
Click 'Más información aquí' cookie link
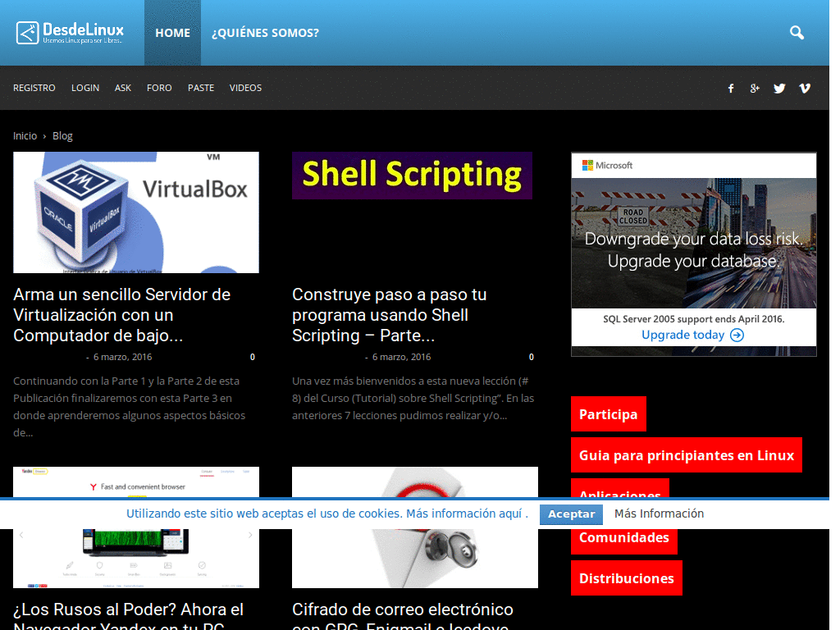(x=464, y=514)
